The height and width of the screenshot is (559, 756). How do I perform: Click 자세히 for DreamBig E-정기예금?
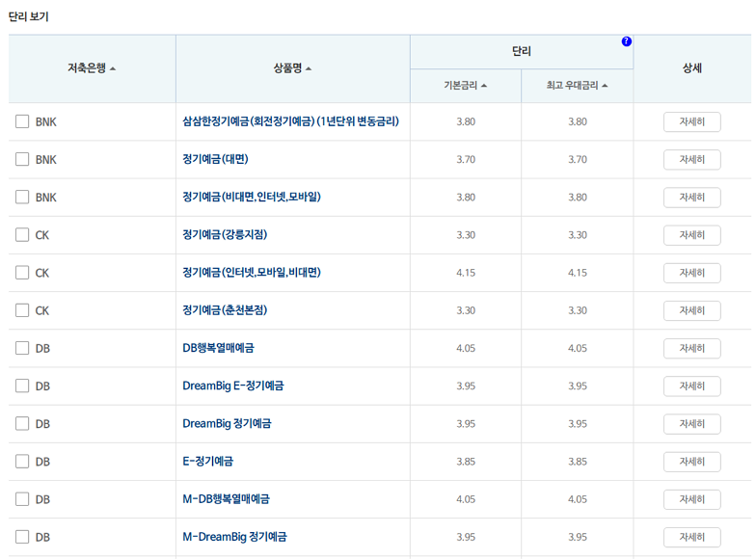(x=692, y=386)
